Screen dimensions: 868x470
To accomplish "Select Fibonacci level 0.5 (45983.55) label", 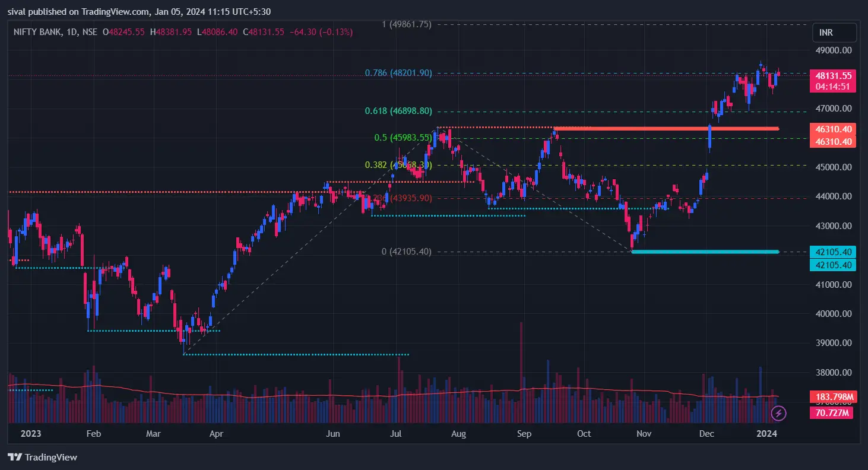I will [403, 138].
